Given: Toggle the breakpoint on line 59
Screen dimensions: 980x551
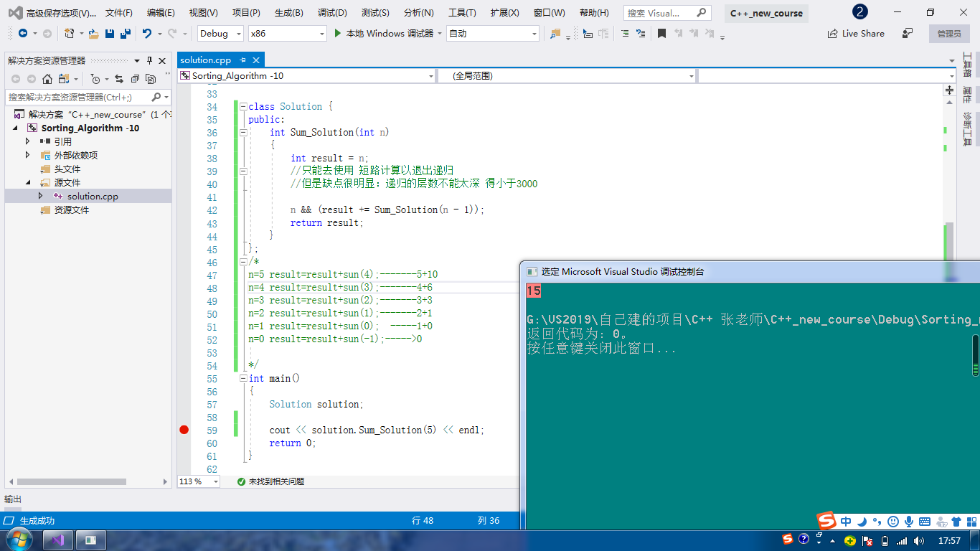Looking at the screenshot, I should [184, 430].
